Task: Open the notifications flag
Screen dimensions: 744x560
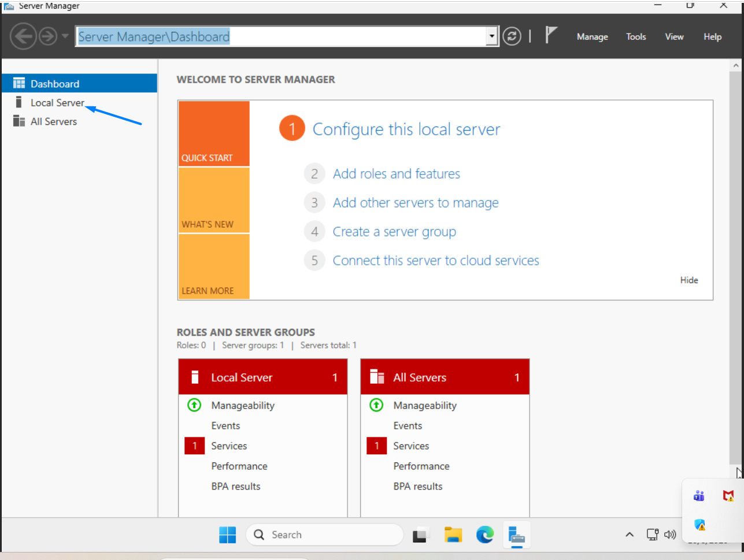Action: 551,35
